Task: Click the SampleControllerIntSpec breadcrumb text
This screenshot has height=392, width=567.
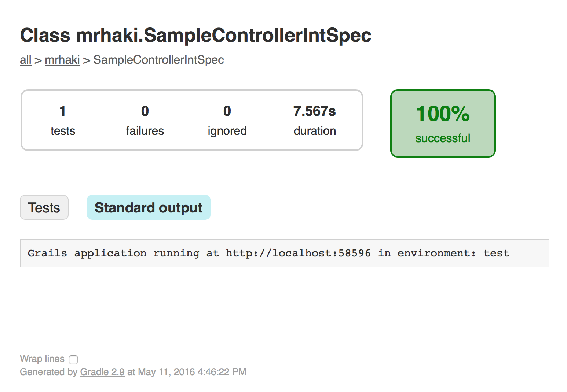Action: pyautogui.click(x=158, y=60)
